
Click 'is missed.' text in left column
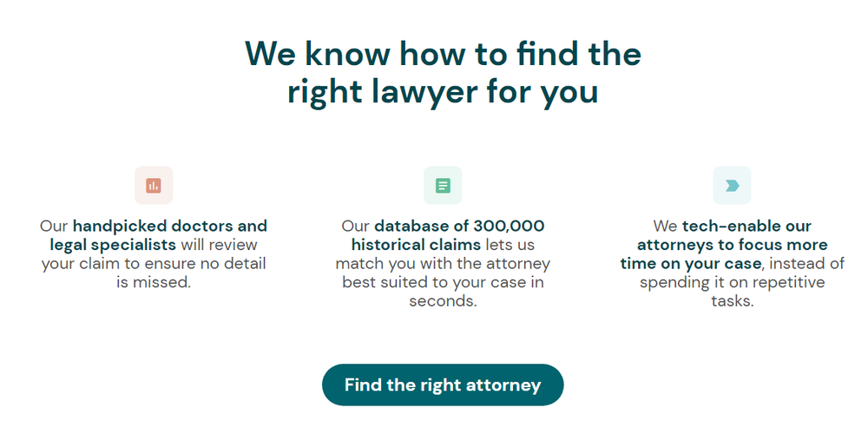154,282
